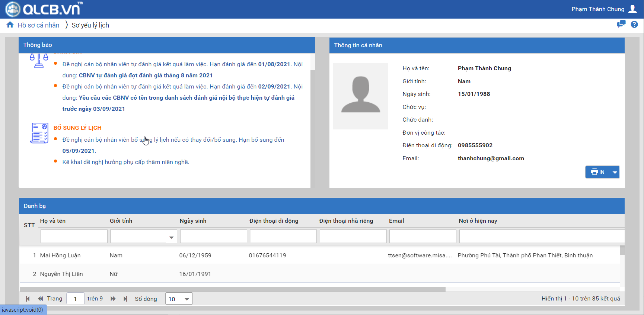This screenshot has height=315, width=644.
Task: Click the Bổ sung lý lịch document icon
Action: point(39,133)
